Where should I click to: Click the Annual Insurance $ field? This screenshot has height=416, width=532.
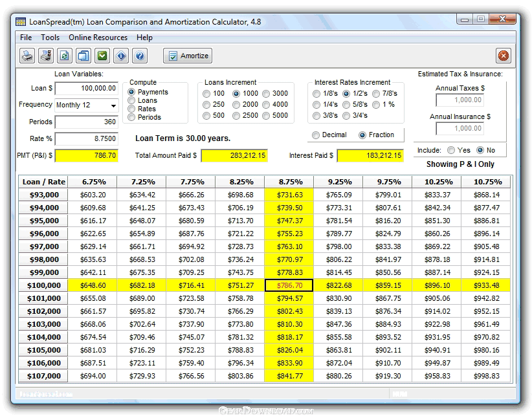(x=460, y=129)
